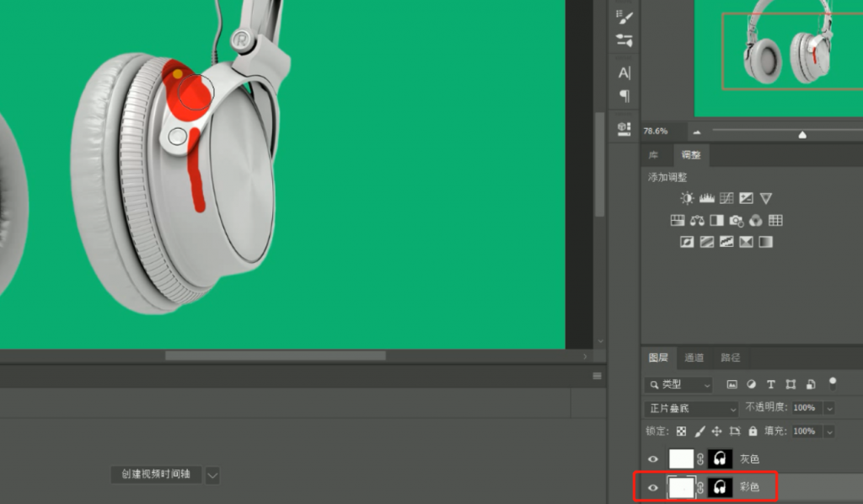Expand the 不透明度 opacity slider arrow

(x=829, y=408)
